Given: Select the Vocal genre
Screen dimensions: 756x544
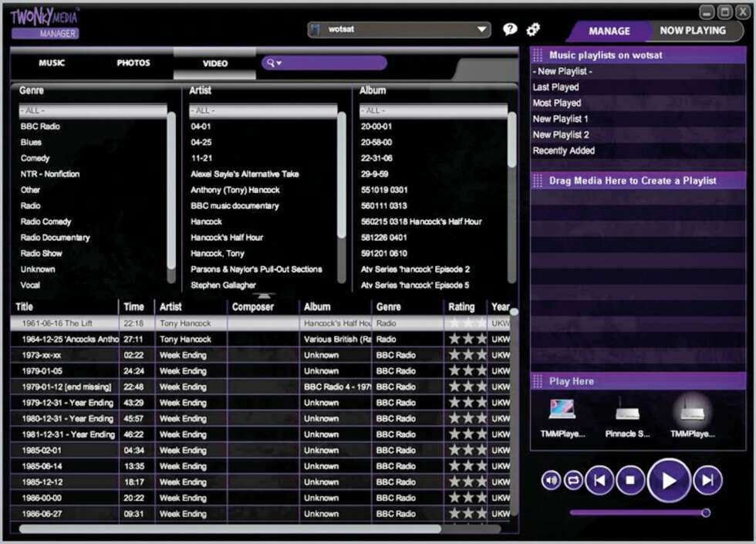Looking at the screenshot, I should (30, 285).
